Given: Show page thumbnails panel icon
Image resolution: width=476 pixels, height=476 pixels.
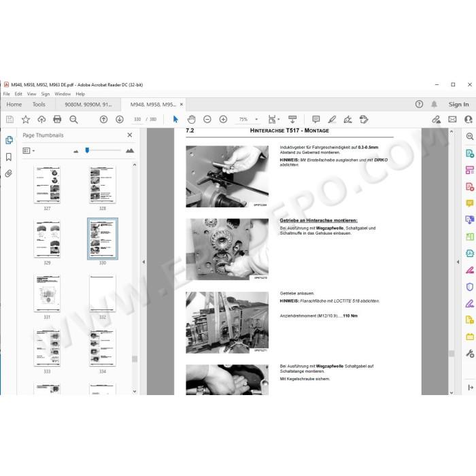Looking at the screenshot, I should coord(9,140).
